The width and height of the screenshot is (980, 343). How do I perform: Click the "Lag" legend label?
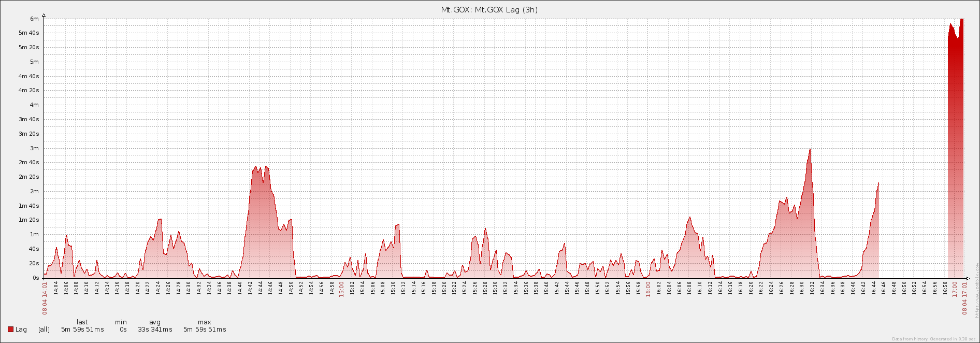[x=21, y=330]
